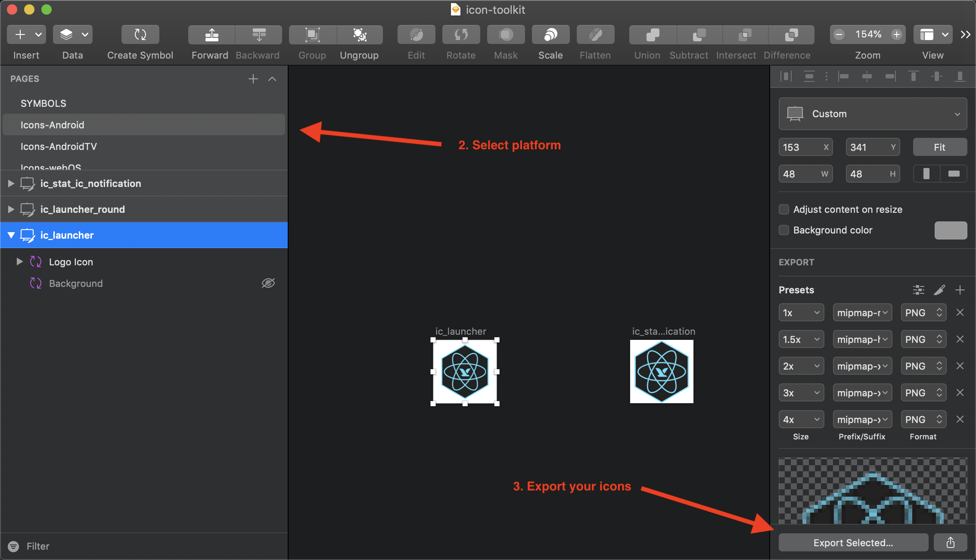Select the Icons-Android page
This screenshot has width=976, height=560.
pos(144,125)
